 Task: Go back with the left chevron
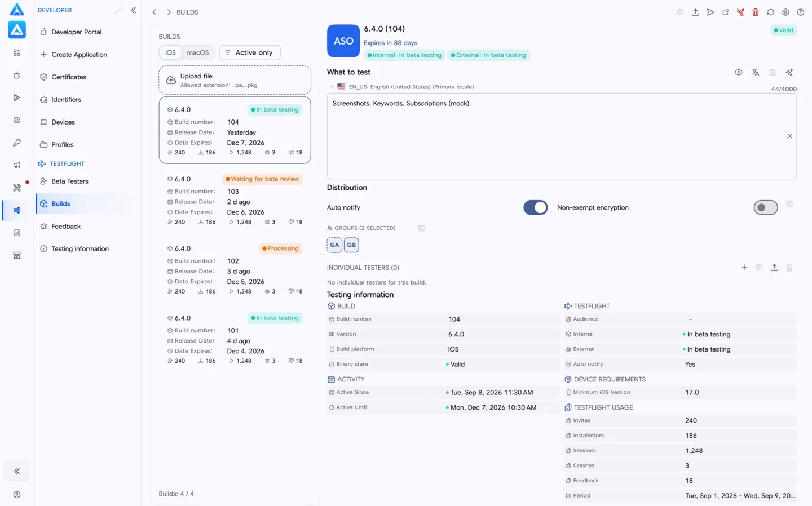[154, 12]
